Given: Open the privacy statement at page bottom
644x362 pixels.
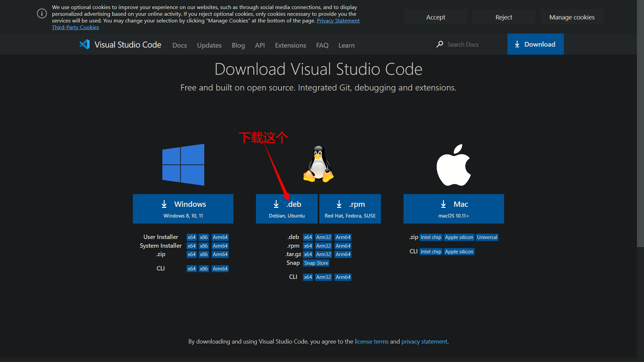Looking at the screenshot, I should tap(424, 341).
